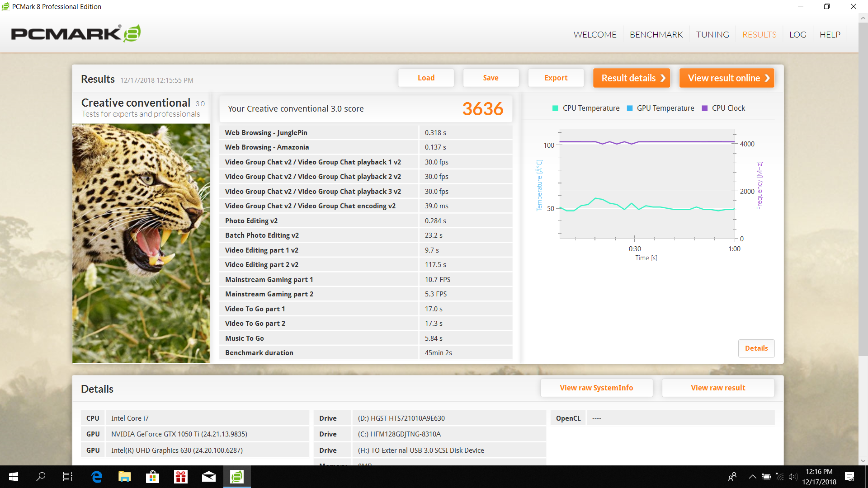Select Video To Go part 1 row
The image size is (868, 488).
pos(366,309)
